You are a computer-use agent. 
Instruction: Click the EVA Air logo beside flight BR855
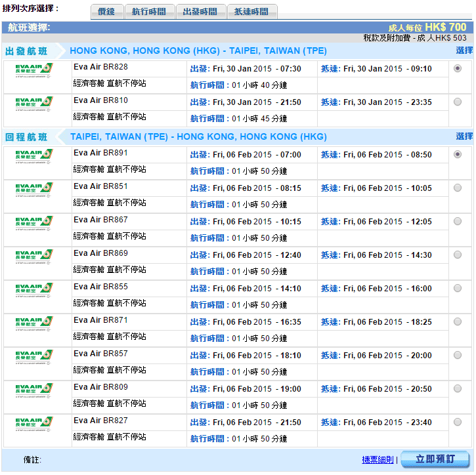pos(34,290)
